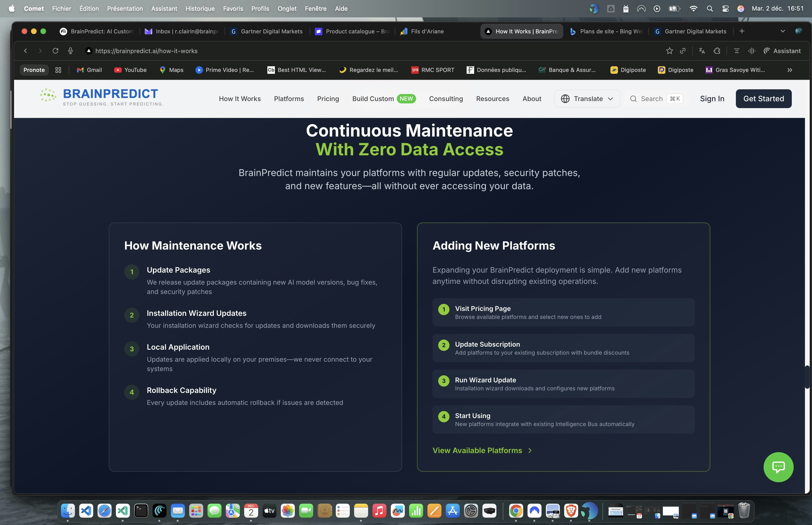
Task: Click the page translate icon in toolbar
Action: (702, 51)
